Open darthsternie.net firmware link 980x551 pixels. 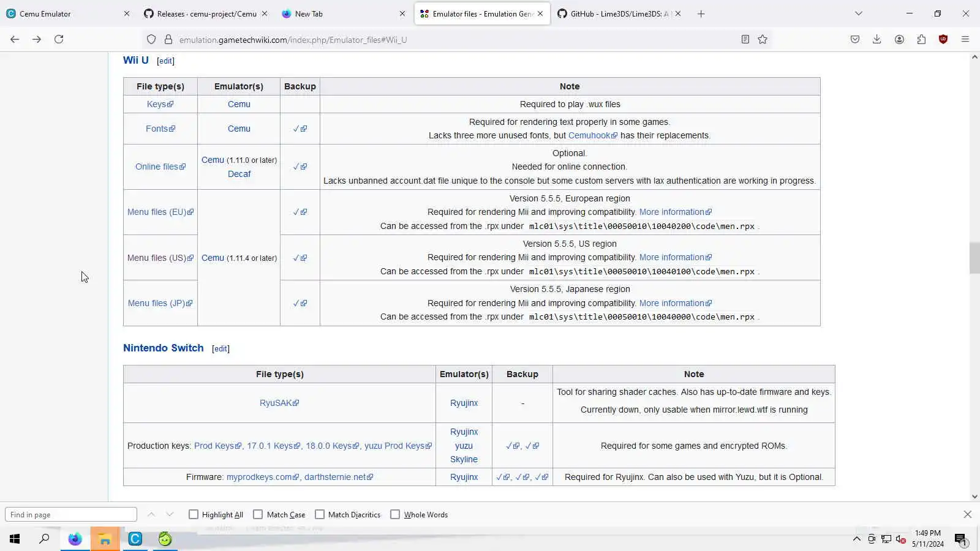point(339,477)
